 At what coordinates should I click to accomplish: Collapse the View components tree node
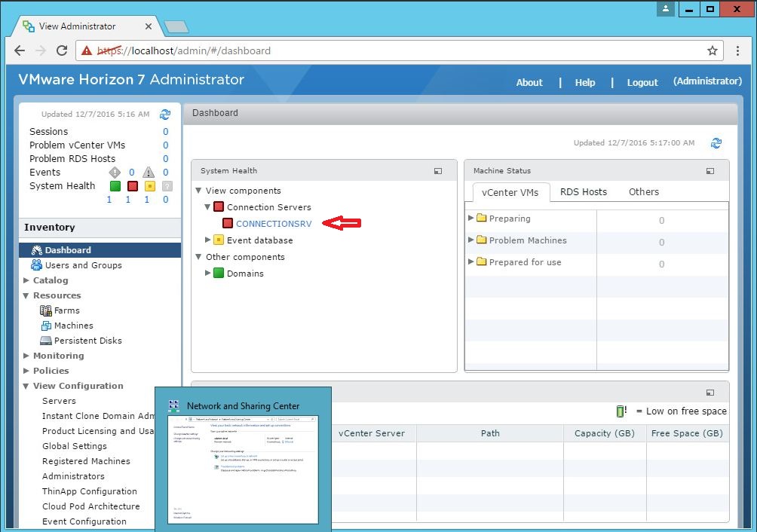click(198, 191)
